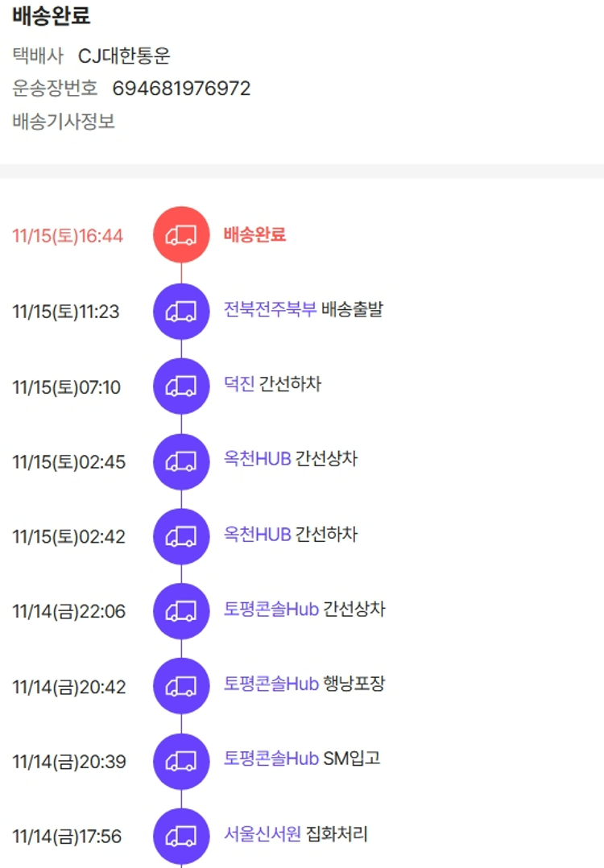Click the 배송기사정보 label

[x=64, y=122]
